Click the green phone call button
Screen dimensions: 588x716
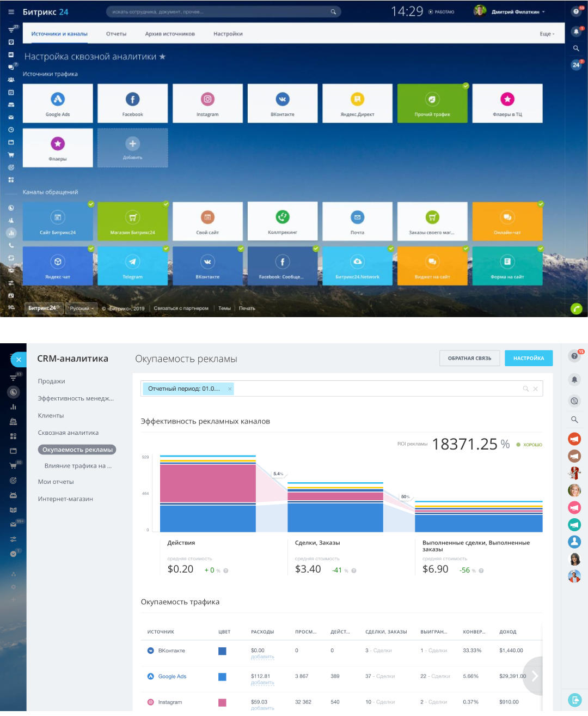pyautogui.click(x=576, y=308)
